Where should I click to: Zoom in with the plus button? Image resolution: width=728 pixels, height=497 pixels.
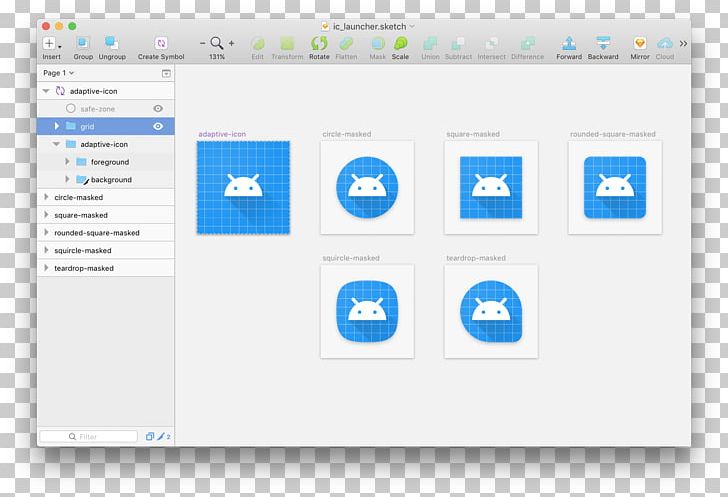point(231,43)
